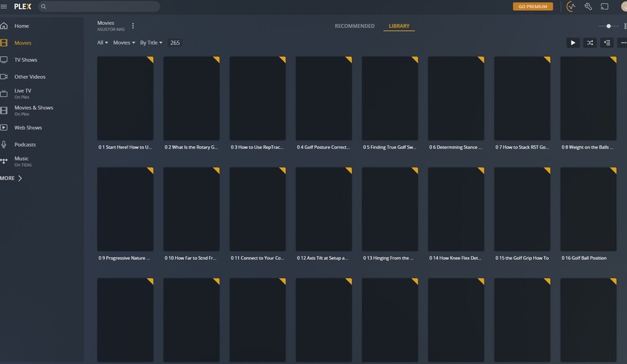The width and height of the screenshot is (627, 364).
Task: Open poster '0 11 Connect to Your Co...'
Action: [x=257, y=209]
